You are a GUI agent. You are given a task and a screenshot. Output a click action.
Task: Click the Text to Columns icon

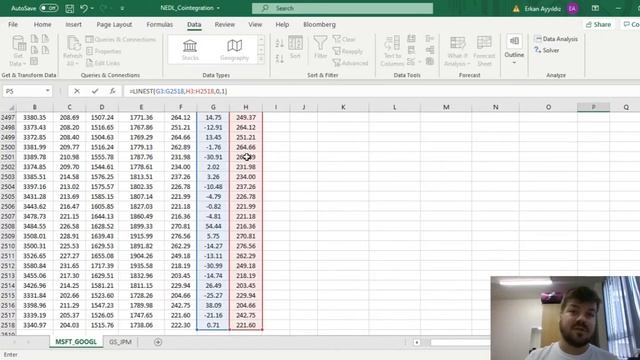(392, 51)
